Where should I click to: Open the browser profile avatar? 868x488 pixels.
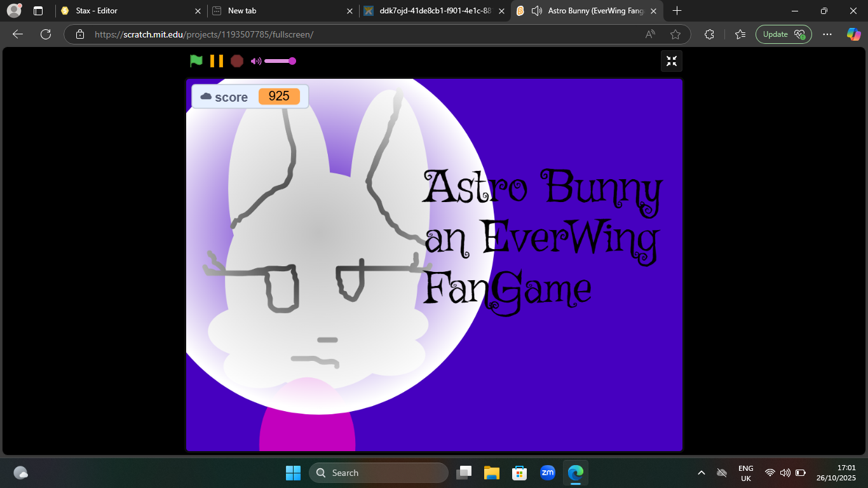coord(14,10)
